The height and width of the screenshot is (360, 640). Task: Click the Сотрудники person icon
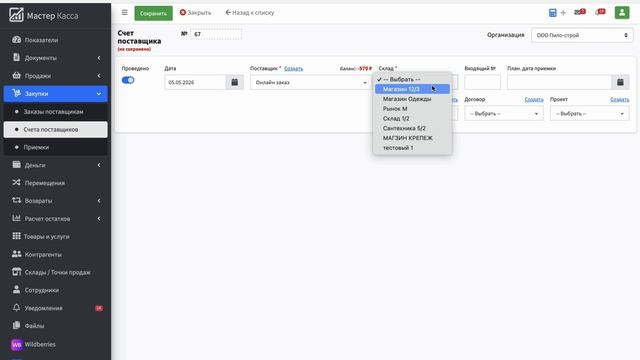coord(16,290)
